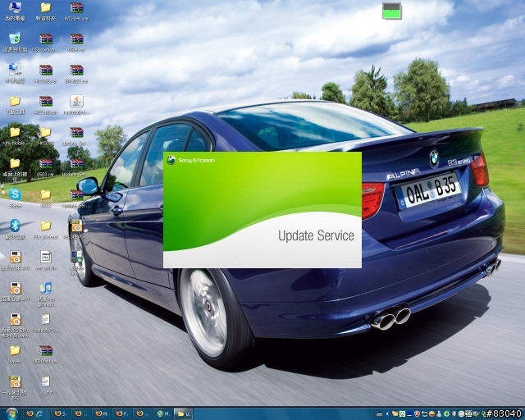Open the .txt document beside the bottom JPG
The height and width of the screenshot is (420, 525).
46,386
